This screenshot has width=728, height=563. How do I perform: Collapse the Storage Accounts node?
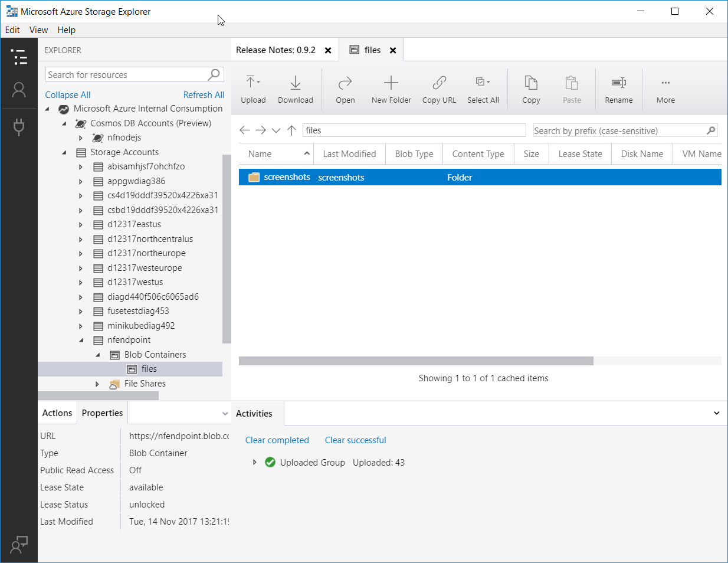(64, 152)
